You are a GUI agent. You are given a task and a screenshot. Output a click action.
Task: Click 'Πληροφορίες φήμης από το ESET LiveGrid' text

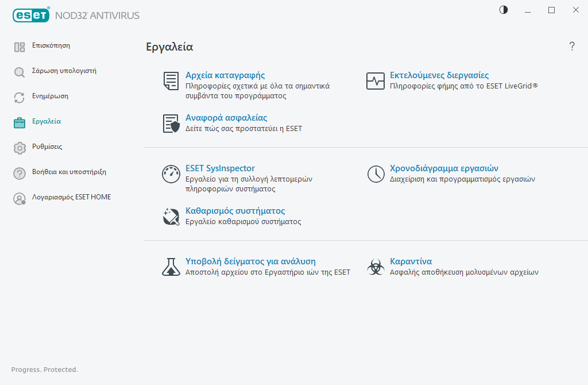pos(464,86)
